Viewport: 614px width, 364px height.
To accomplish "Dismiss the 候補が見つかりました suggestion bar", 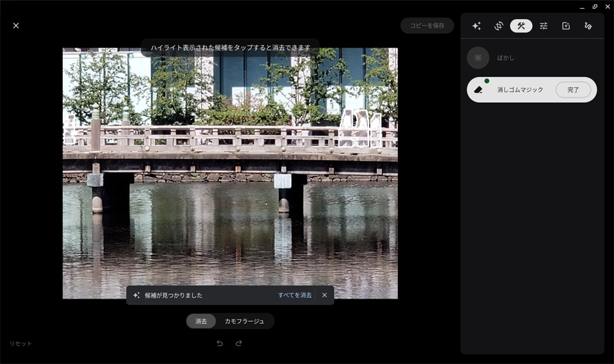I will (x=324, y=295).
